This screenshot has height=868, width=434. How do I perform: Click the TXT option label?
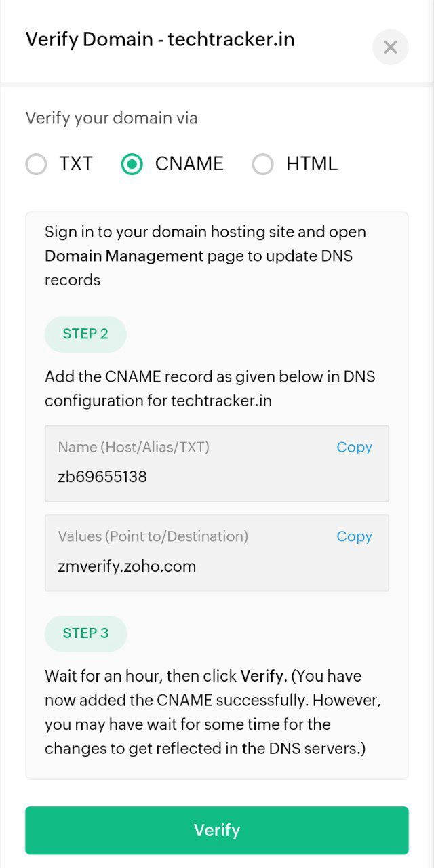pos(75,164)
